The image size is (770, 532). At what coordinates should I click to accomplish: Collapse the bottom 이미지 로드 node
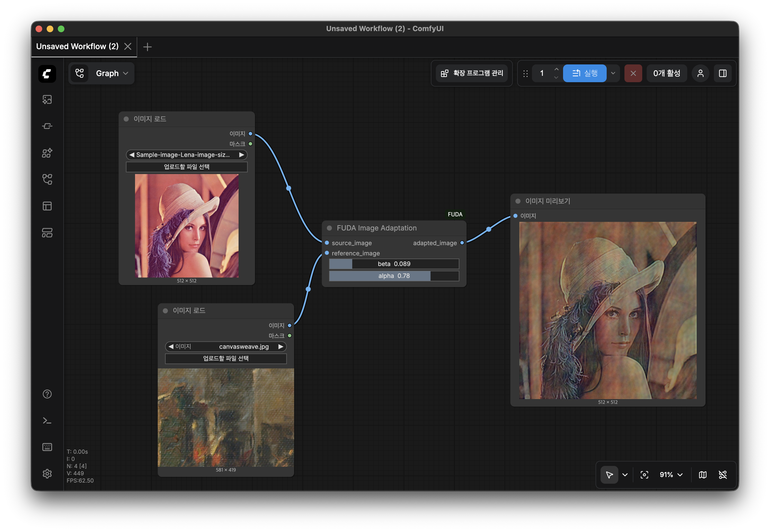(165, 311)
